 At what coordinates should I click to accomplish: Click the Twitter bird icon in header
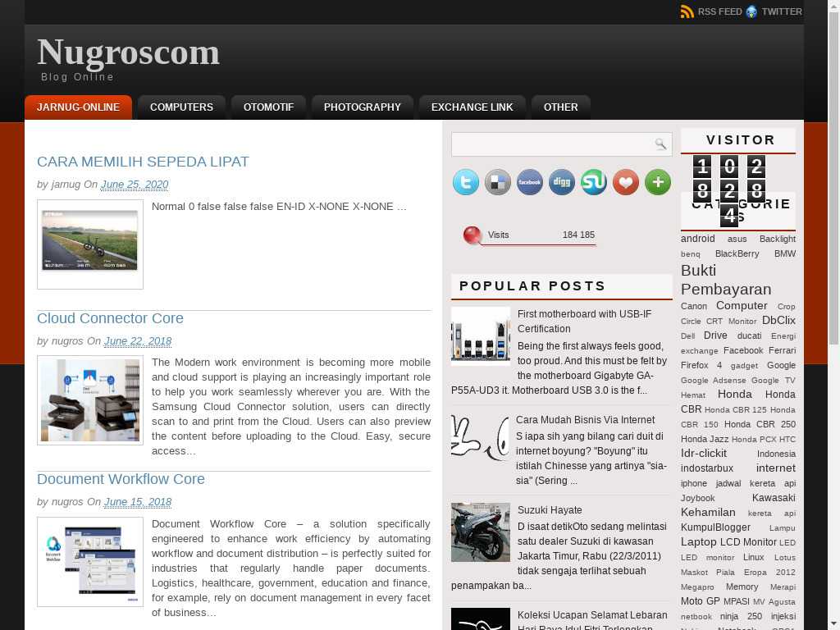pos(751,11)
